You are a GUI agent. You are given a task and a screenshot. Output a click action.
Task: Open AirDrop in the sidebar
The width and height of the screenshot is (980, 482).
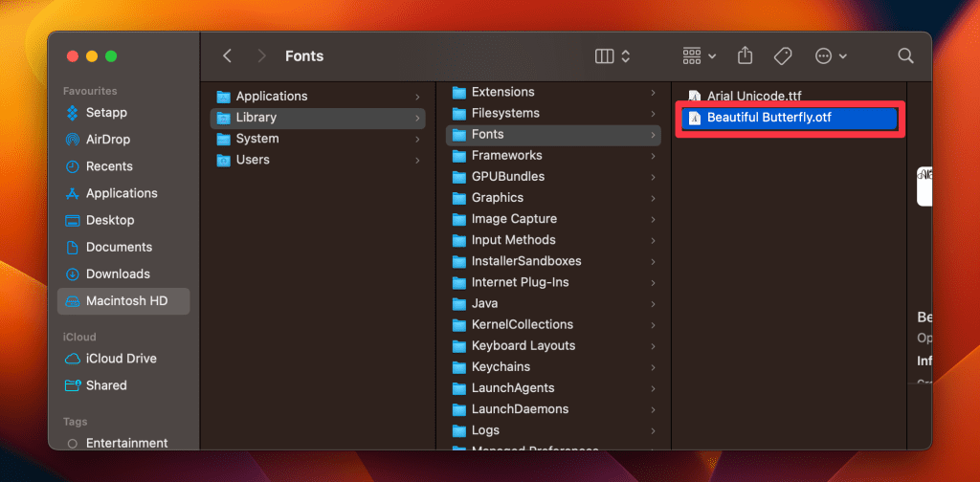[x=107, y=140]
